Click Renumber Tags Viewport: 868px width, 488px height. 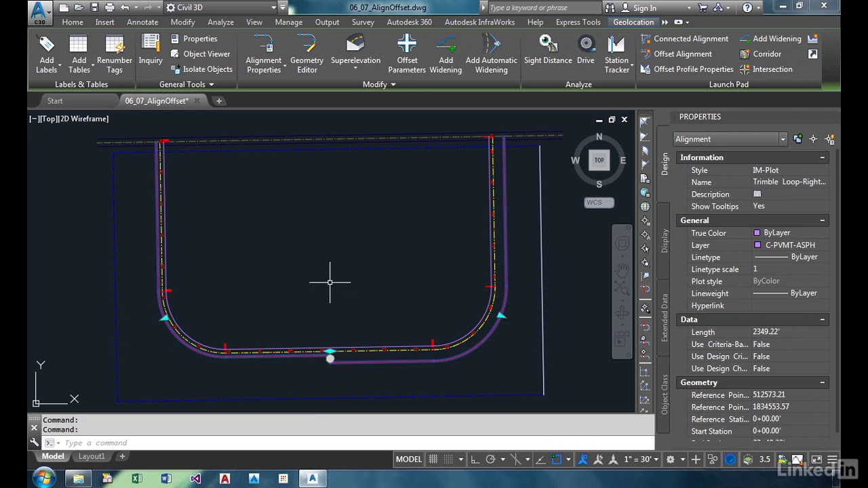coord(115,54)
